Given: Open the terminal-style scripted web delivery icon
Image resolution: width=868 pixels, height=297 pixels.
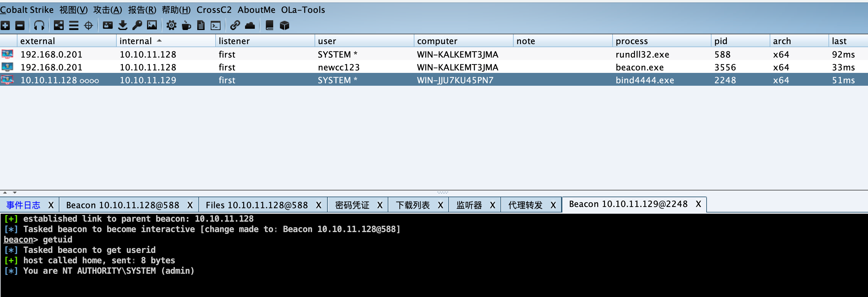Looking at the screenshot, I should click(x=215, y=25).
